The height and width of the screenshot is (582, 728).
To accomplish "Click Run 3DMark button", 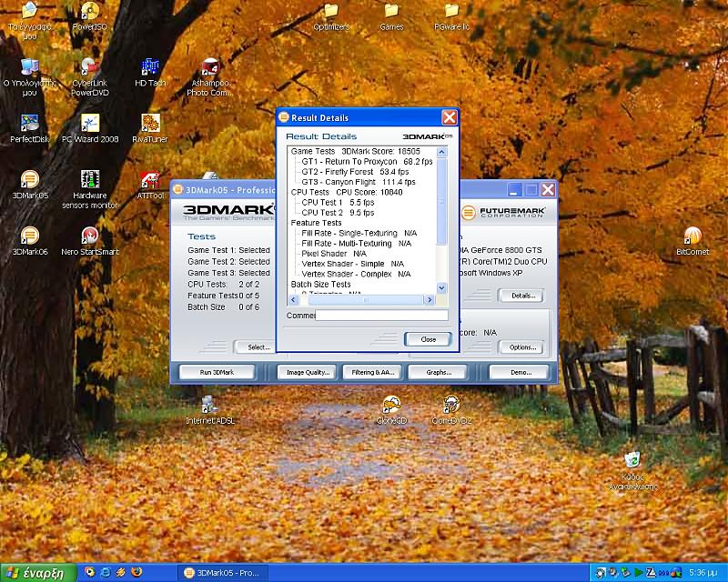I will [217, 372].
